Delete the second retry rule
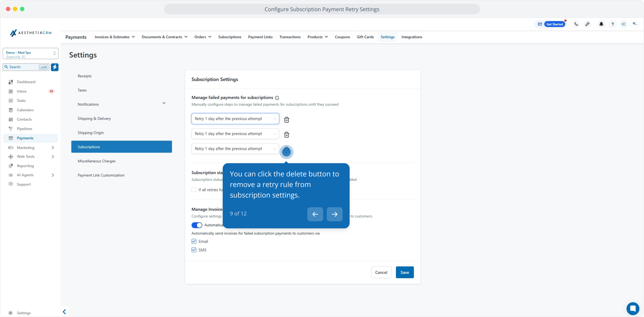The image size is (644, 317). [x=286, y=135]
